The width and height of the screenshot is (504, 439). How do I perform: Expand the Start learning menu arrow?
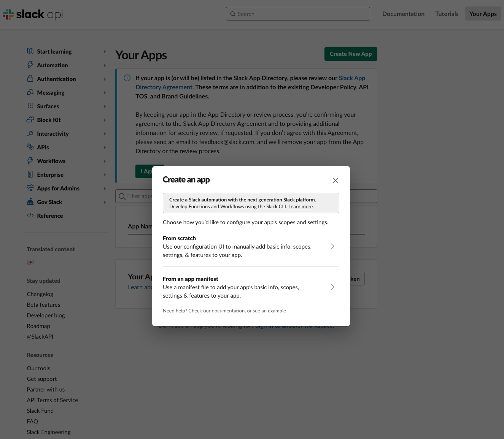(x=105, y=52)
